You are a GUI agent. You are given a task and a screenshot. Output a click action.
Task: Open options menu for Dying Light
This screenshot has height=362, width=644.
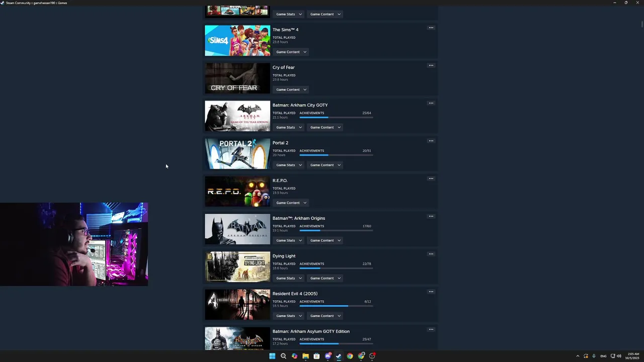tap(431, 254)
